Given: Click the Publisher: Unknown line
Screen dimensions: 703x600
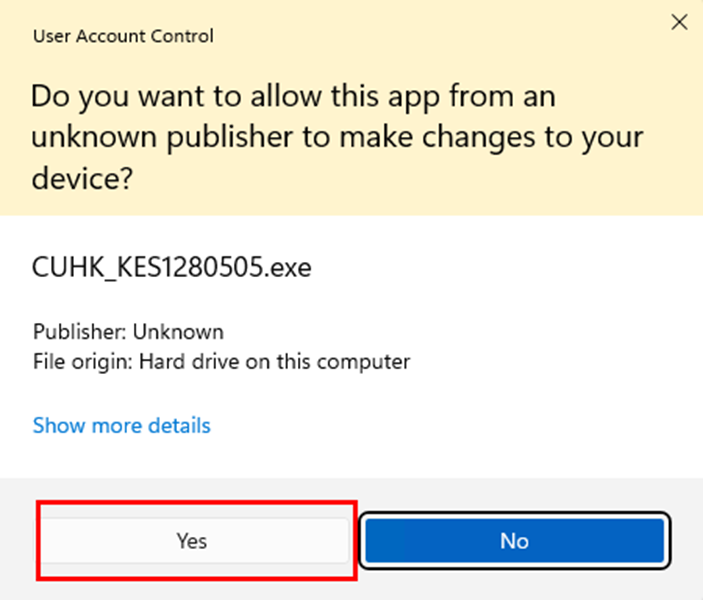Looking at the screenshot, I should tap(128, 332).
